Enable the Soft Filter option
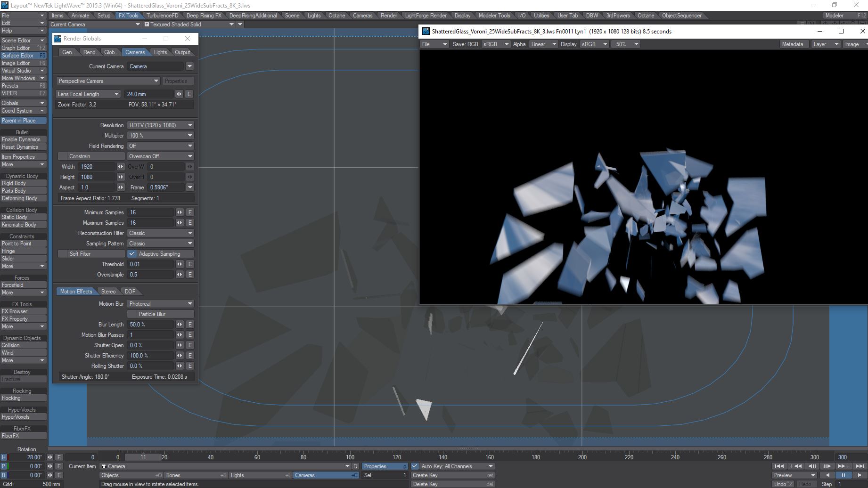Screen dimensions: 868x488 80,254
